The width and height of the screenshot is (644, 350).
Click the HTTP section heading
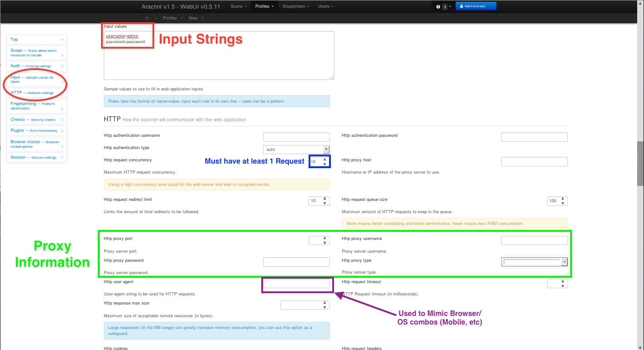point(112,120)
